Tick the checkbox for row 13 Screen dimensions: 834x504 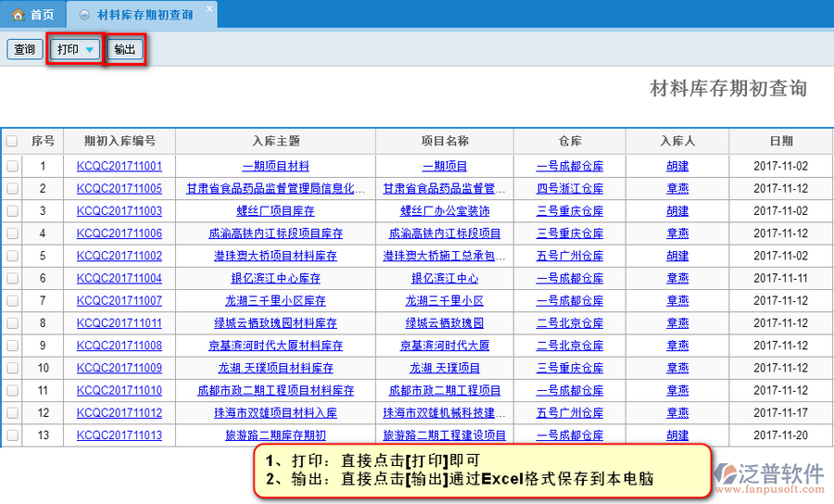click(12, 435)
